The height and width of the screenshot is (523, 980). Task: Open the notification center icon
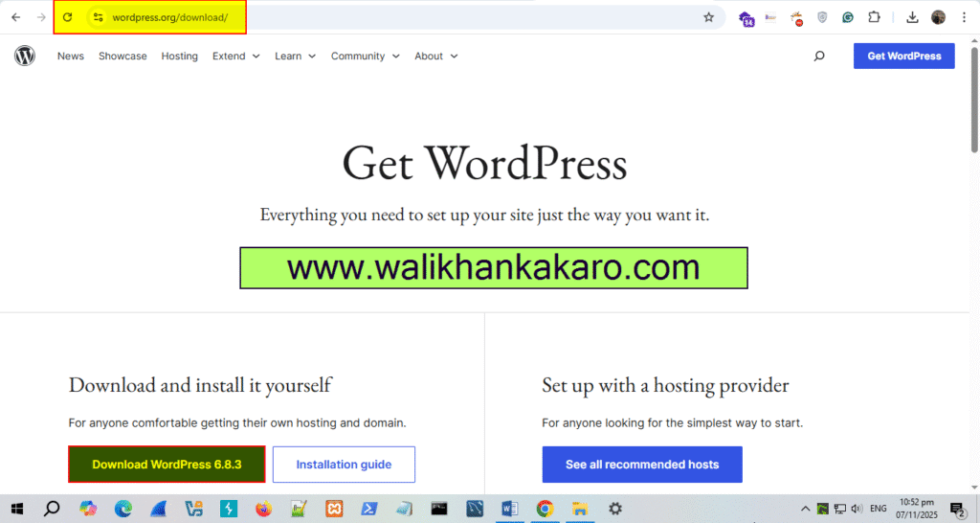957,510
